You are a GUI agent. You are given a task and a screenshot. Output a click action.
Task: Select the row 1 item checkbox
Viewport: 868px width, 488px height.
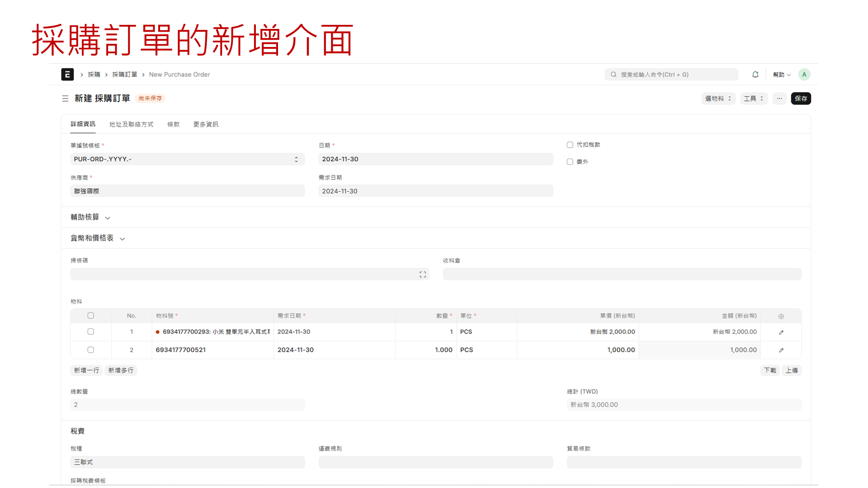tap(90, 332)
